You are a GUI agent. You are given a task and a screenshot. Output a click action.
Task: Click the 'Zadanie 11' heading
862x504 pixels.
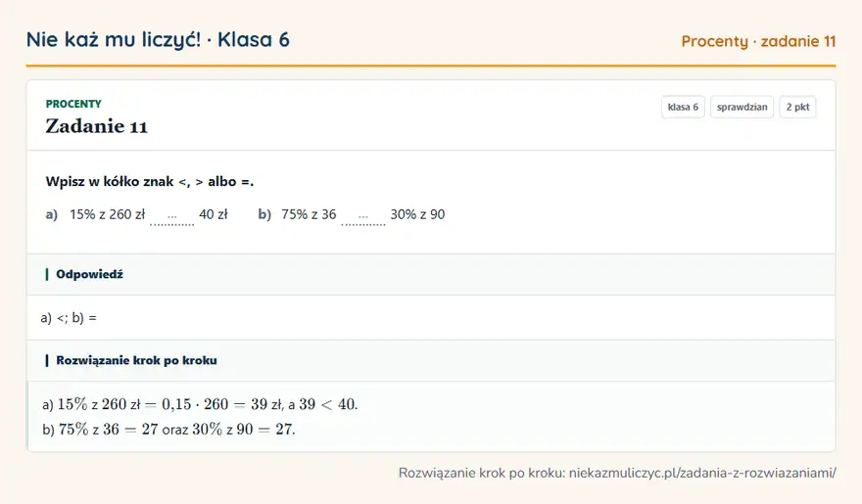97,126
